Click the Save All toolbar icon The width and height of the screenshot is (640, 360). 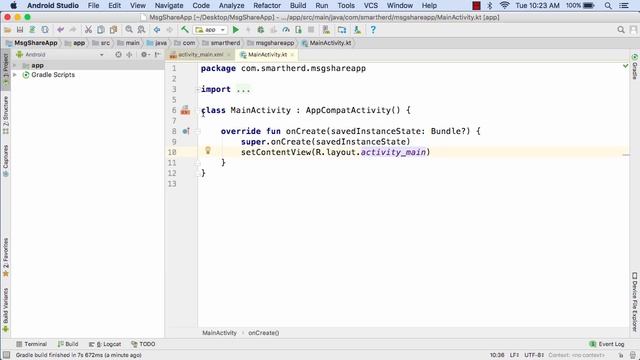click(20, 30)
